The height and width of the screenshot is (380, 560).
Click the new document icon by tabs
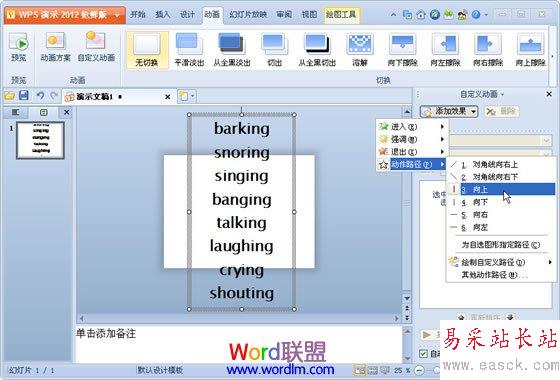click(x=183, y=96)
